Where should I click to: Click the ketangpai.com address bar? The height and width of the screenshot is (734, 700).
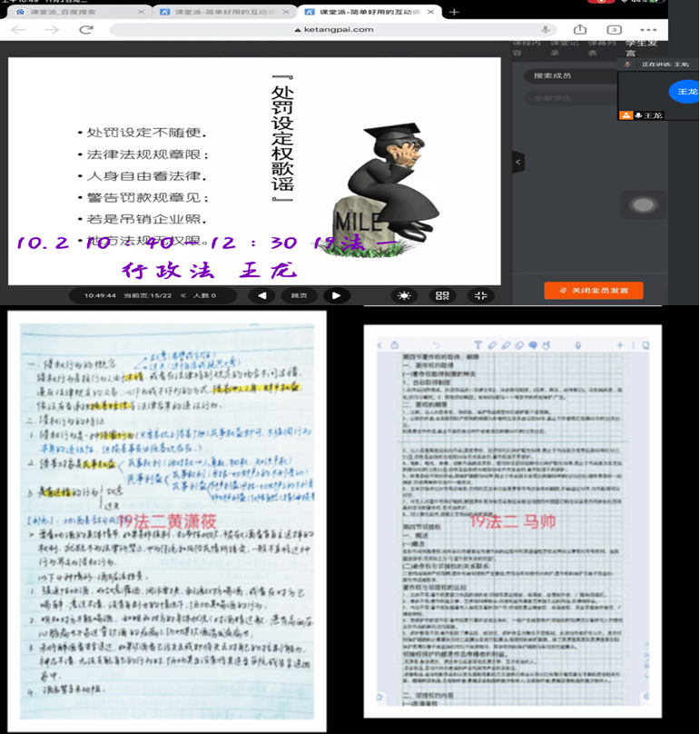click(x=333, y=29)
